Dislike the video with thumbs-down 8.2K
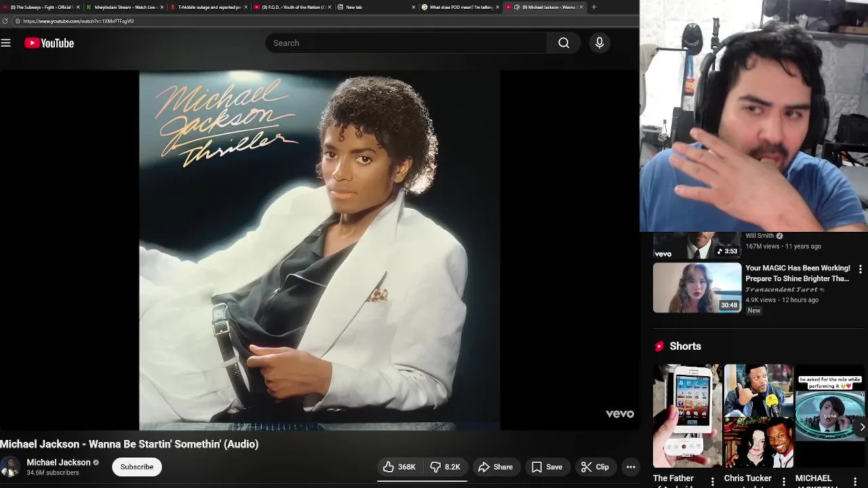The width and height of the screenshot is (868, 488). 446,467
